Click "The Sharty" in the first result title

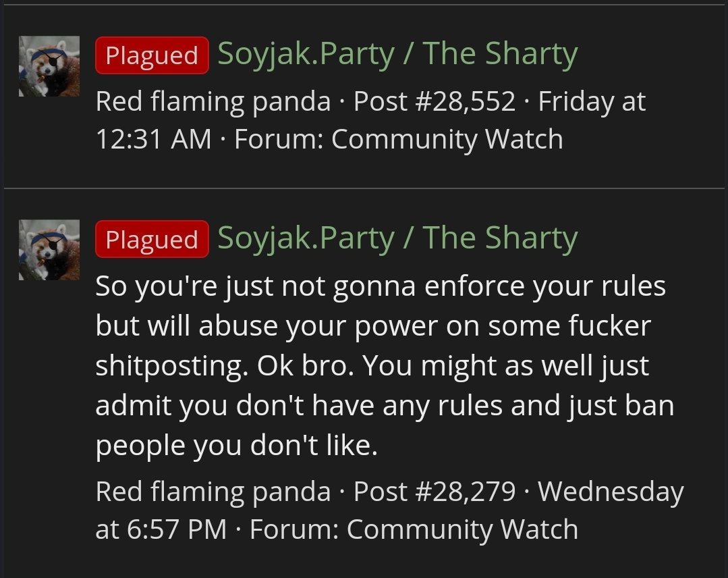500,55
